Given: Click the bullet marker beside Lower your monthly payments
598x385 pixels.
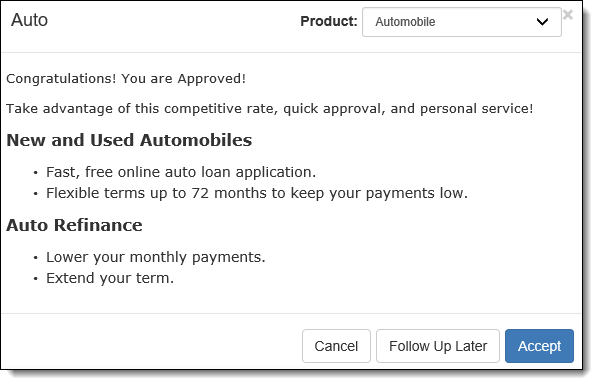Looking at the screenshot, I should (35, 258).
